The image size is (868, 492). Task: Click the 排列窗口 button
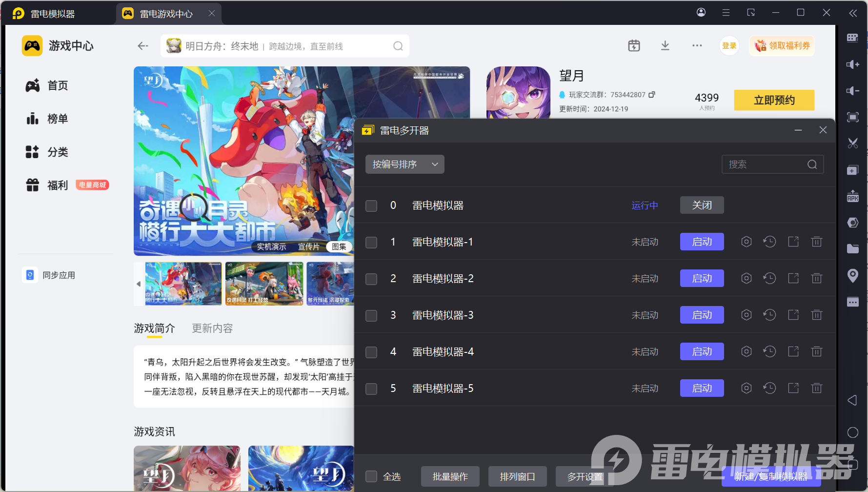pos(517,476)
